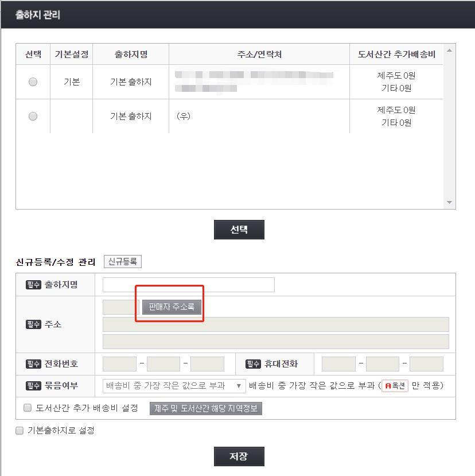
Task: View 제주 및 도서산간 해당 지역정보
Action: pyautogui.click(x=204, y=408)
